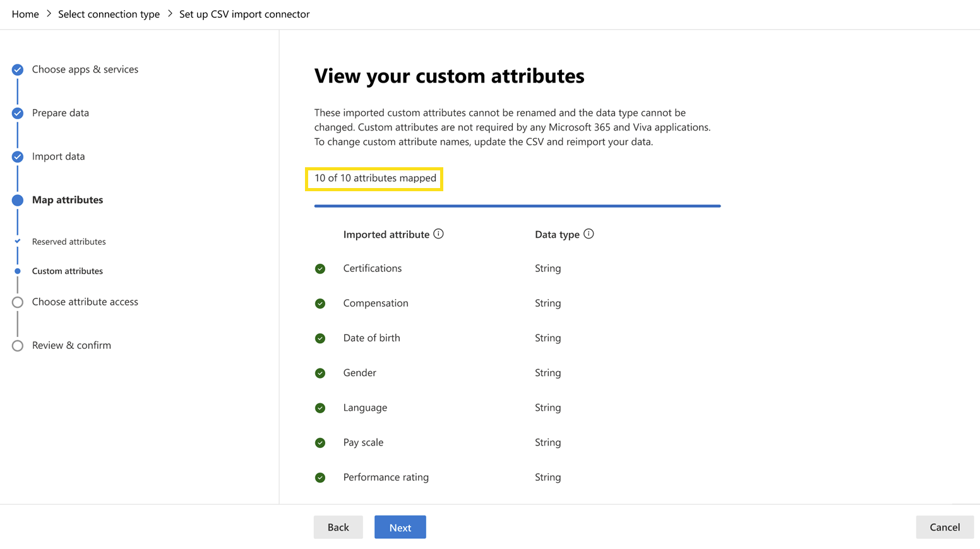Click the Back button

click(x=338, y=527)
